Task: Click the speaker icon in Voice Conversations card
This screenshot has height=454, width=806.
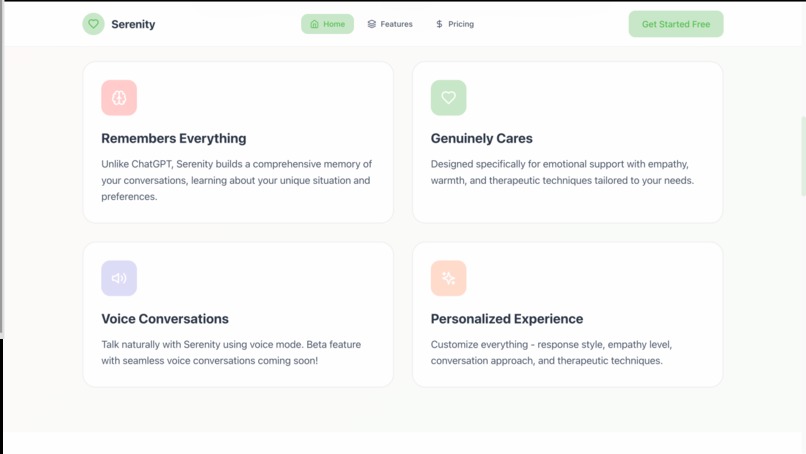Action: tap(119, 278)
